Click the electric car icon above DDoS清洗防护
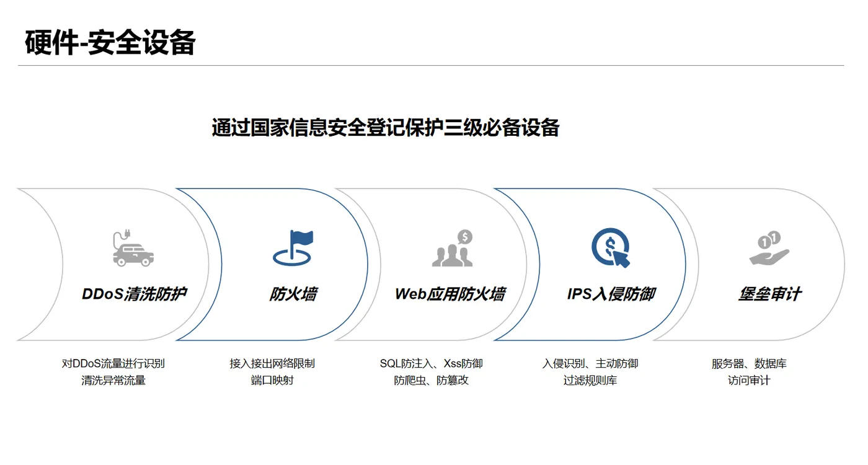The width and height of the screenshot is (868, 465). click(133, 249)
